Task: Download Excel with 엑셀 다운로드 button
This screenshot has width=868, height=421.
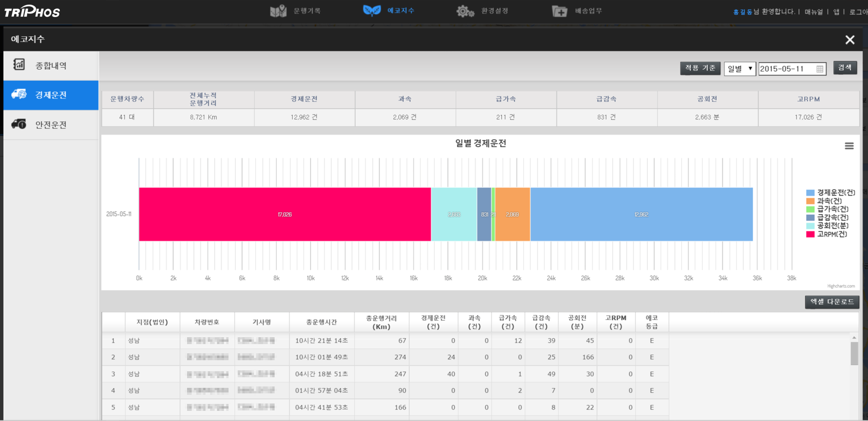Action: pyautogui.click(x=832, y=302)
